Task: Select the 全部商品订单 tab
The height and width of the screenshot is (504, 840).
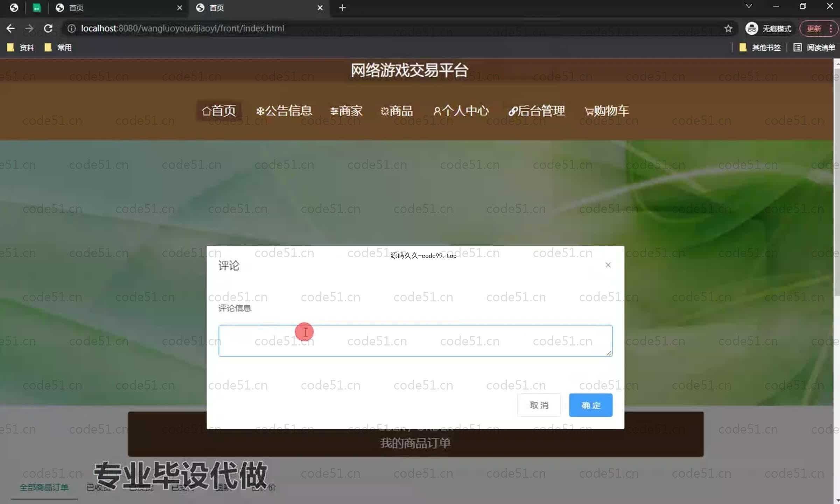Action: click(44, 487)
